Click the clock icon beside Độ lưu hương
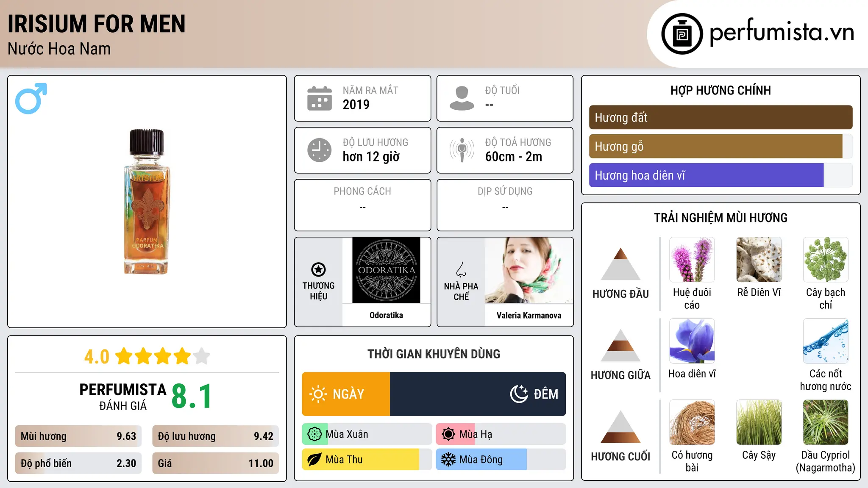 click(x=320, y=150)
